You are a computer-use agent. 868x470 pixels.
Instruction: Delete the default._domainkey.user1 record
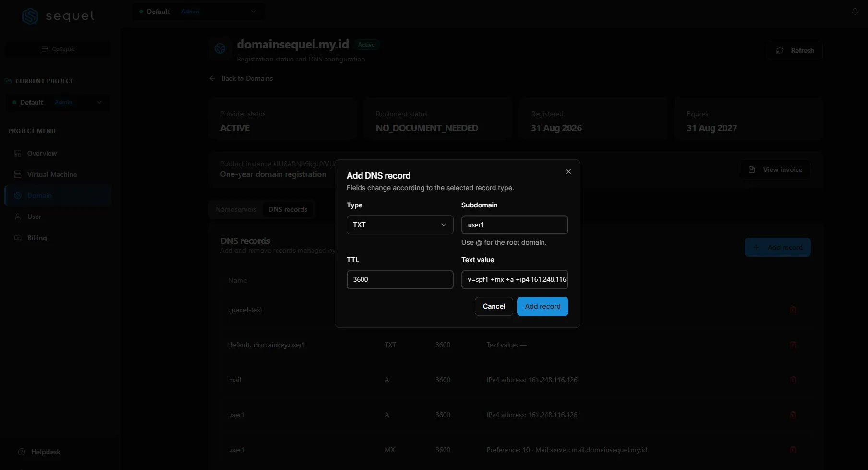point(793,345)
